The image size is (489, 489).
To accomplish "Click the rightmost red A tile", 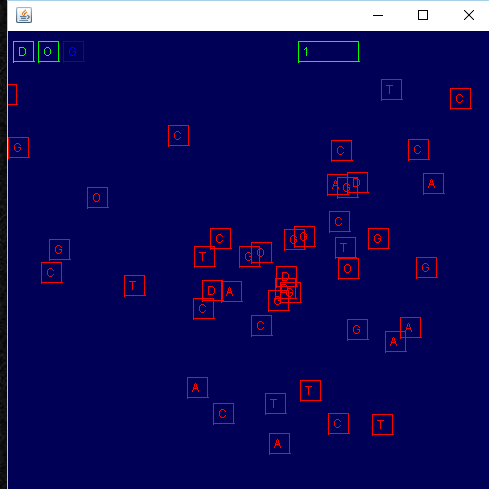I will pos(433,184).
